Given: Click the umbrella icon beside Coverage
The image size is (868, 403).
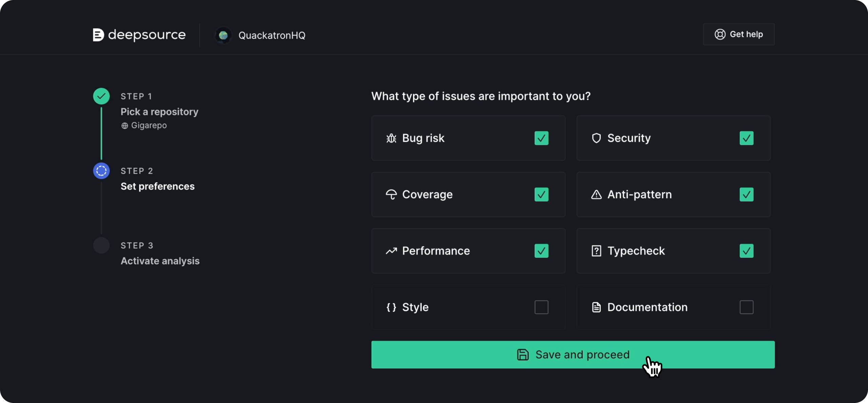Looking at the screenshot, I should (x=391, y=194).
